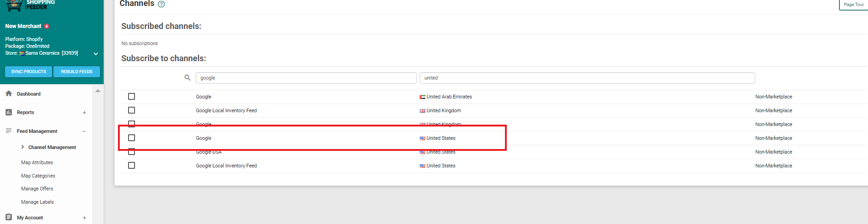This screenshot has height=224, width=868.
Task: Click United Kingdom in the Local Inventory Feed row
Action: [444, 110]
